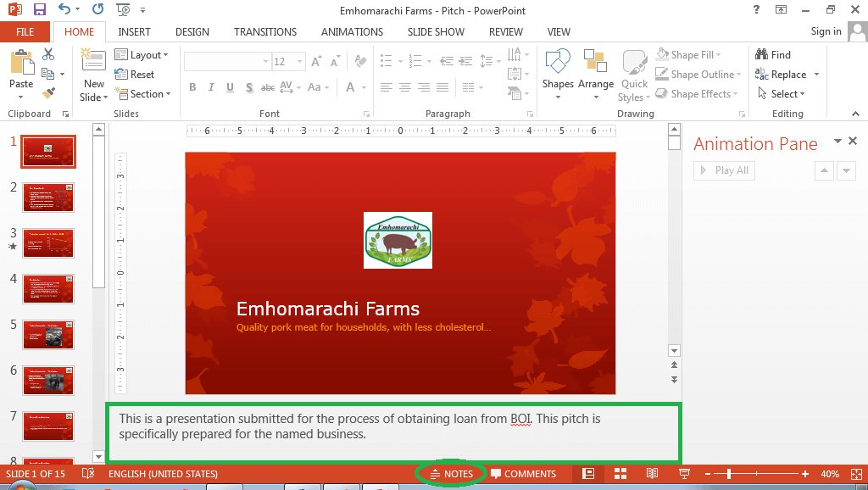Start the slideshow from the beginning using the Quick Access icon
This screenshot has width=868, height=490.
coord(123,9)
